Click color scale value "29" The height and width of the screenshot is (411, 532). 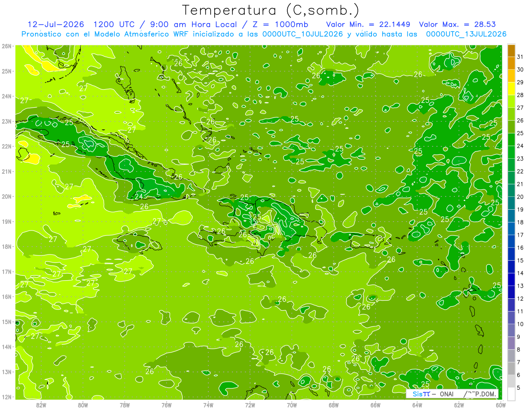tap(520, 82)
